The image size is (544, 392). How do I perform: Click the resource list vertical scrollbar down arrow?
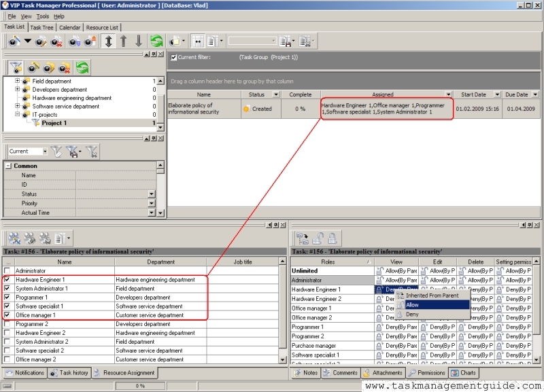click(x=282, y=360)
